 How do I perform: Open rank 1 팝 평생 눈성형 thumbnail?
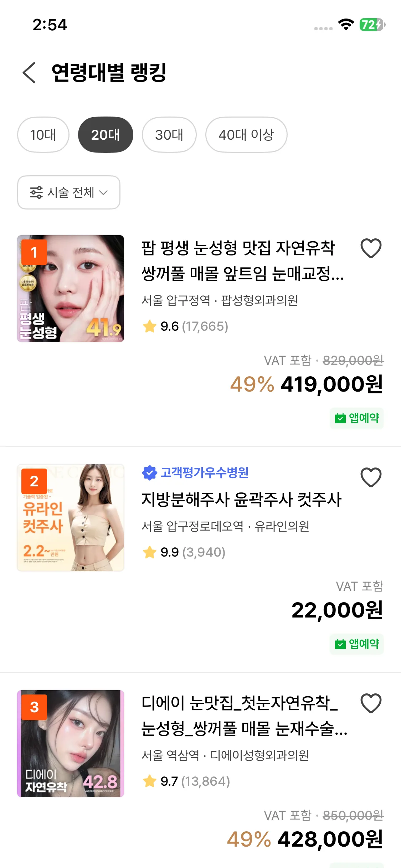pos(71,289)
